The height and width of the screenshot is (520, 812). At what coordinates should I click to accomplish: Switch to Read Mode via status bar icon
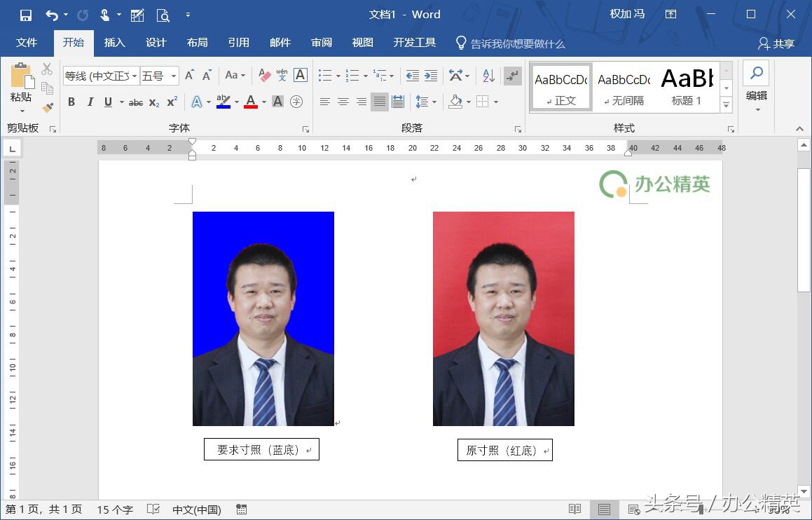click(x=574, y=509)
